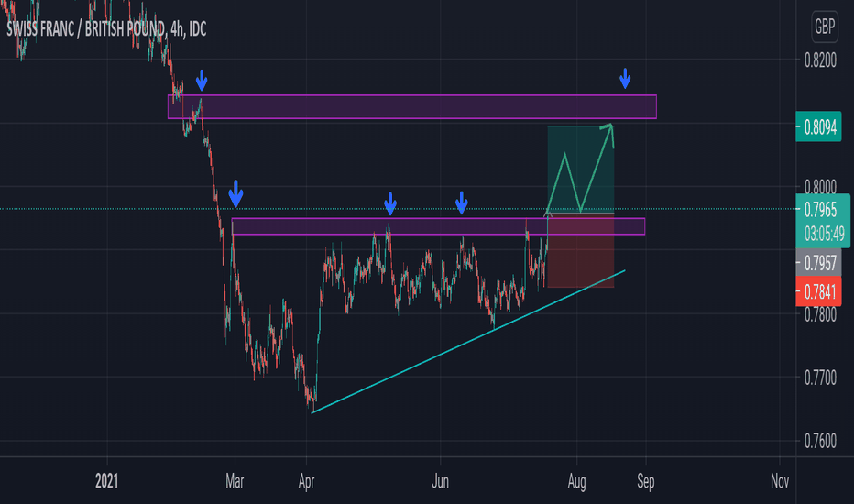Click the Jun label on time axis

440,481
